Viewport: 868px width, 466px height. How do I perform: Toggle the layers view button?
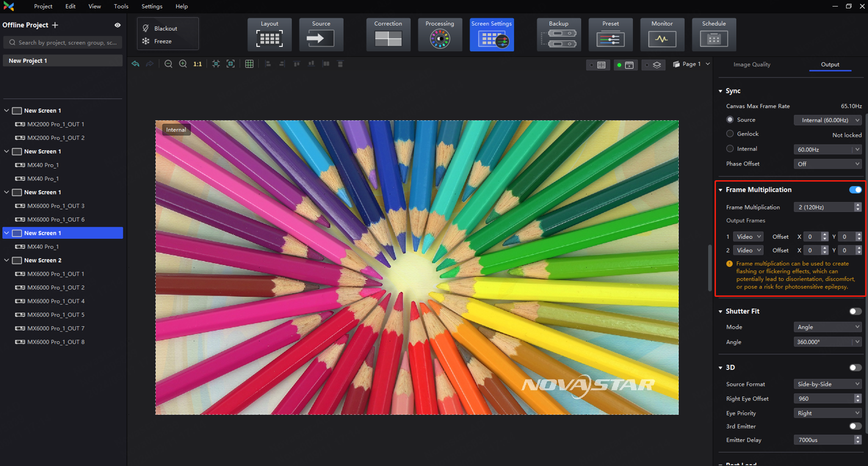[x=654, y=65]
